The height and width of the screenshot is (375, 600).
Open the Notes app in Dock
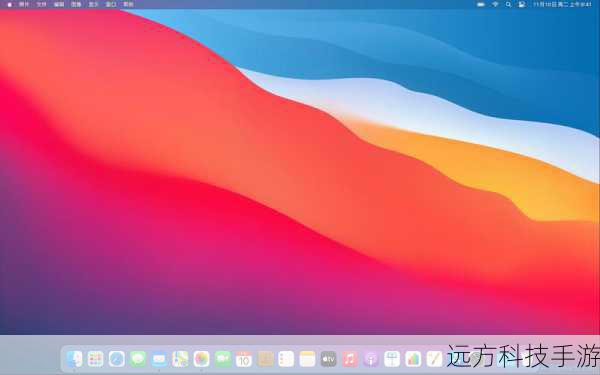pyautogui.click(x=307, y=359)
